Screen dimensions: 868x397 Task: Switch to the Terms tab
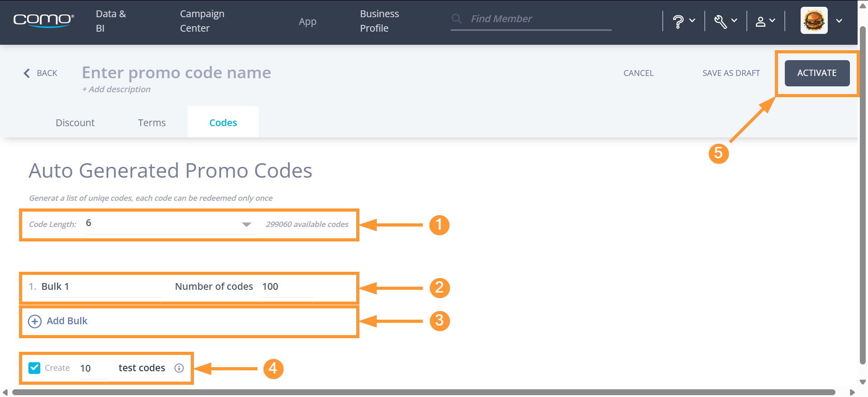point(152,123)
